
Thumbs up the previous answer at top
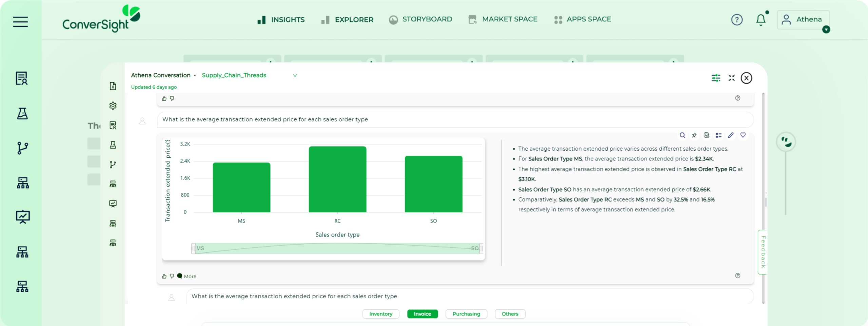tap(164, 98)
